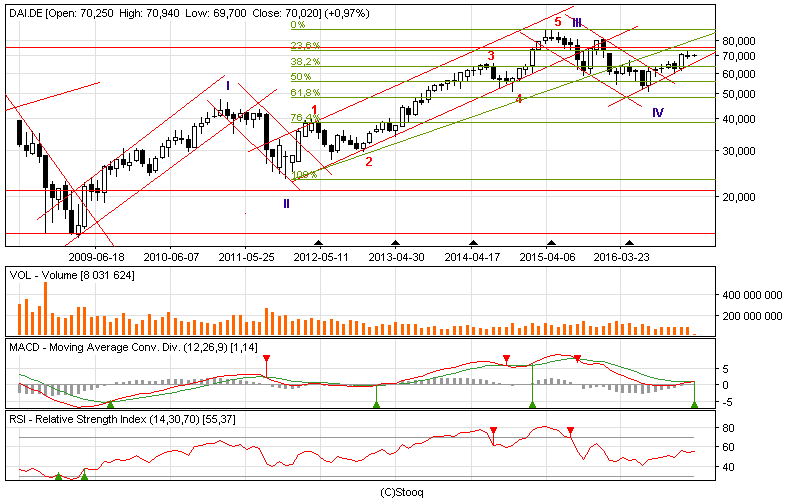Click the 2013-04-30 date label
The width and height of the screenshot is (800, 500).
click(x=396, y=257)
